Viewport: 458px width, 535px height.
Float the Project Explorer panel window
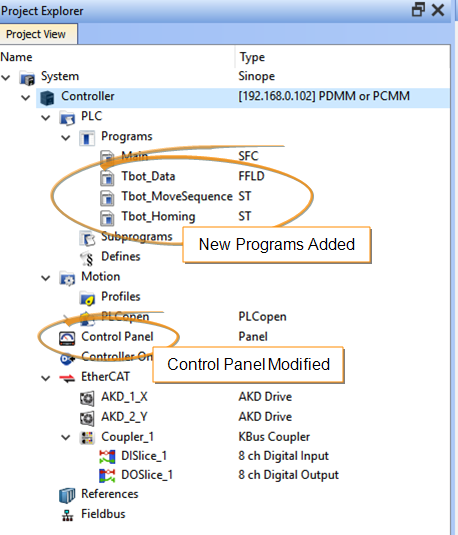pos(418,10)
